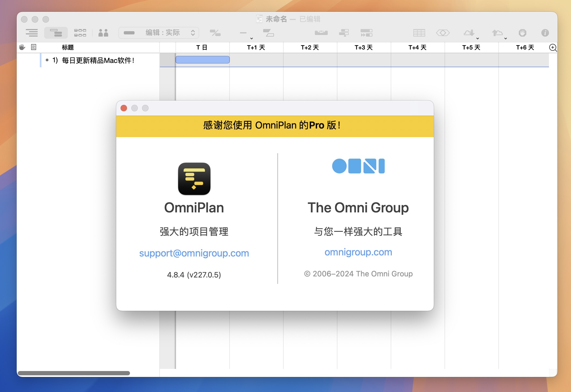Click the cloud upload update icon
Screen dimensions: 571x392
(x=497, y=33)
